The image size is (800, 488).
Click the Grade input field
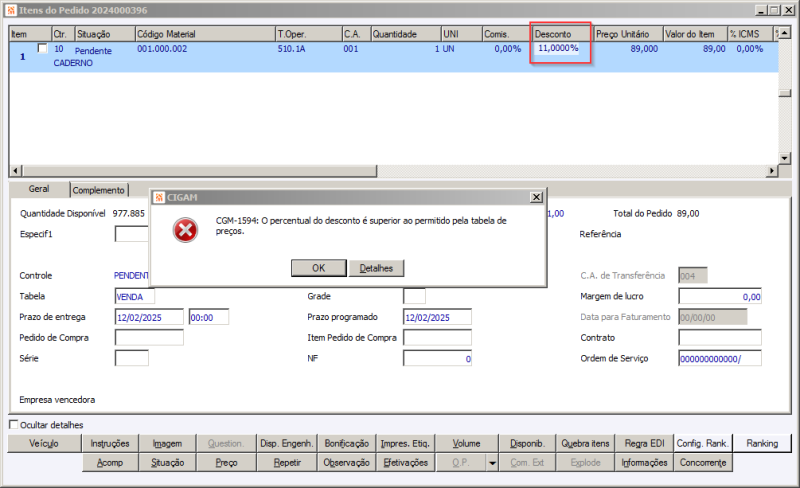pyautogui.click(x=414, y=296)
